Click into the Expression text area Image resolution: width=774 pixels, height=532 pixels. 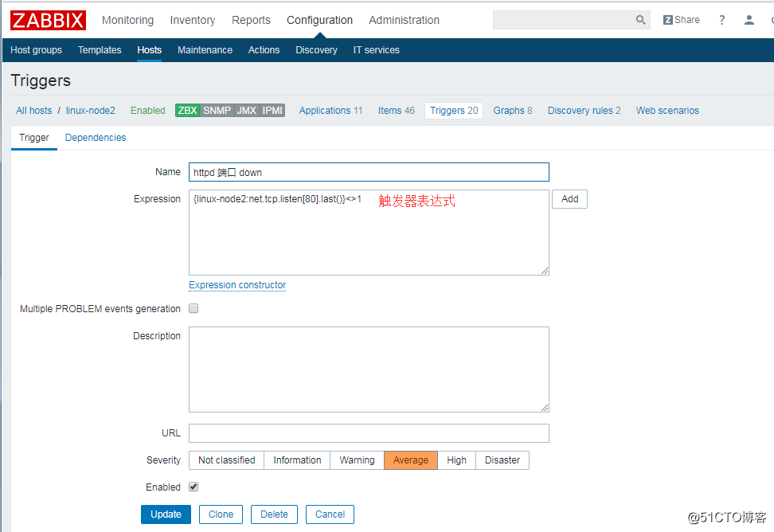369,233
